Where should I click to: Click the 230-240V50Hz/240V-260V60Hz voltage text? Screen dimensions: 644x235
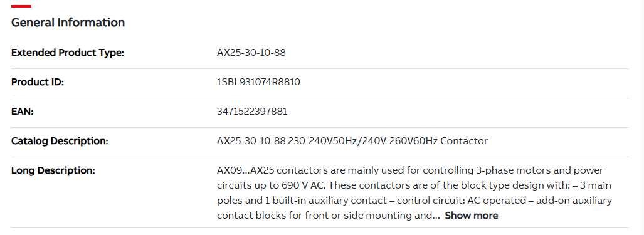[362, 140]
